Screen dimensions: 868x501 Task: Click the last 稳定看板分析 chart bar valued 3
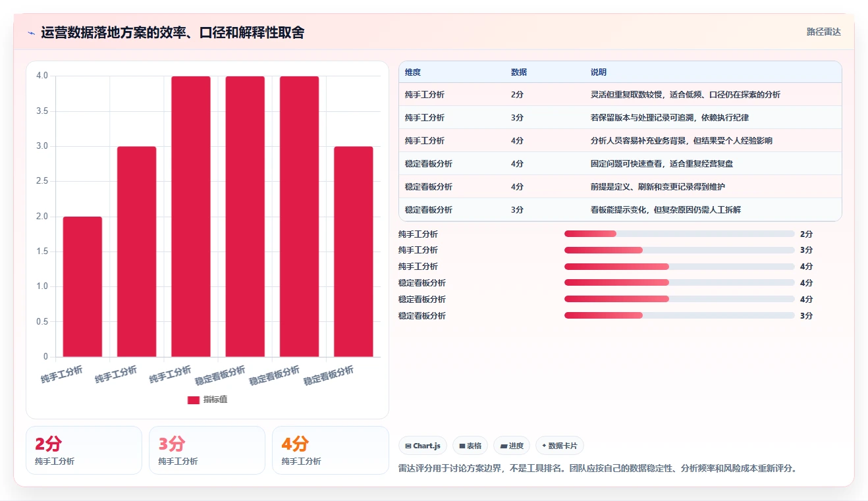(x=354, y=251)
